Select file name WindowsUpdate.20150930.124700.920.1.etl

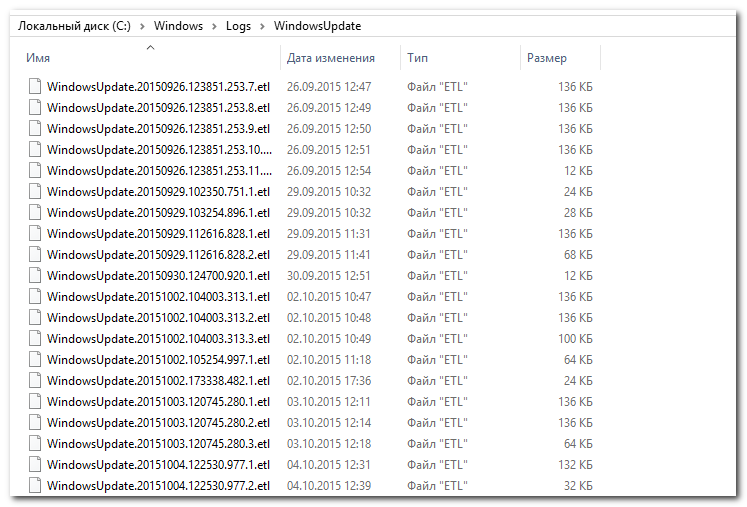tap(158, 275)
